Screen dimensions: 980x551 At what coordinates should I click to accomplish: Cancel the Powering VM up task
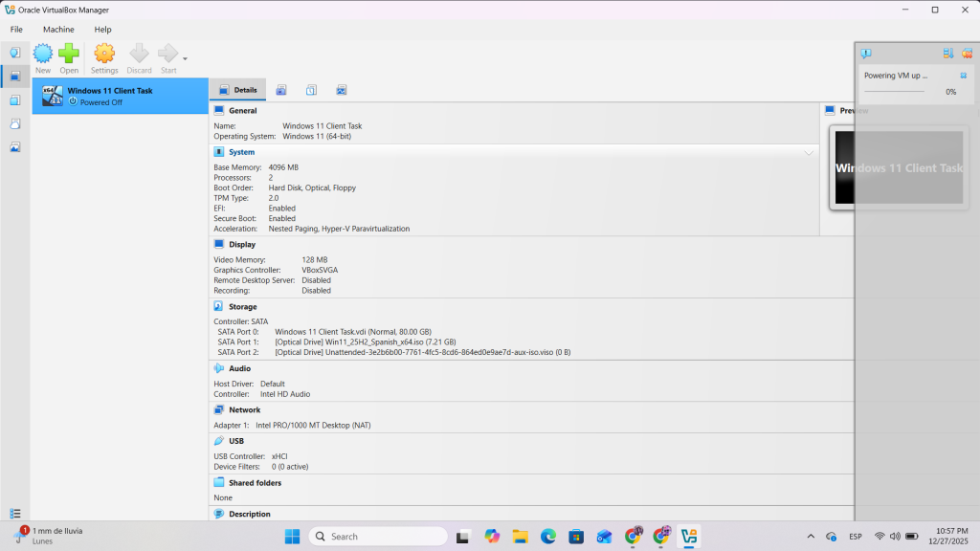point(964,75)
